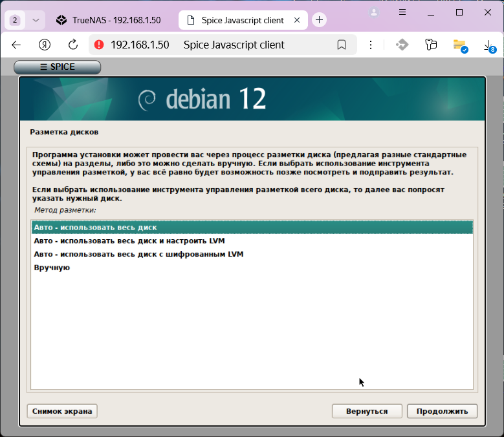504x437 pixels.
Task: Open the browser hamburger menu
Action: click(x=402, y=12)
